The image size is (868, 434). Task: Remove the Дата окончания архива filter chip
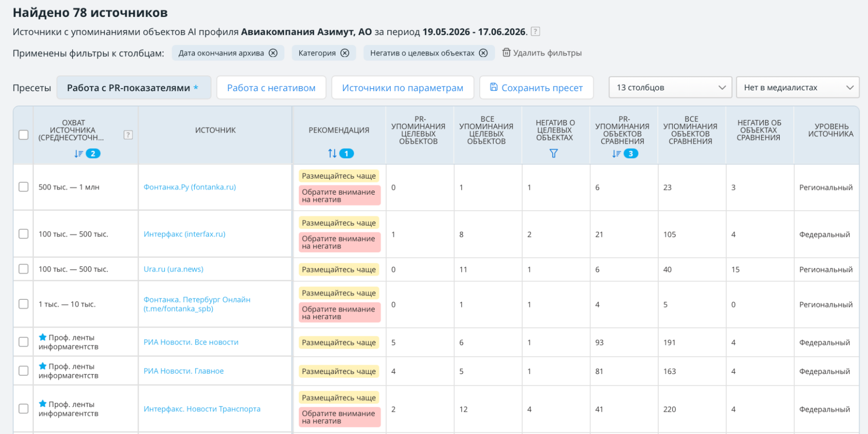coord(273,53)
